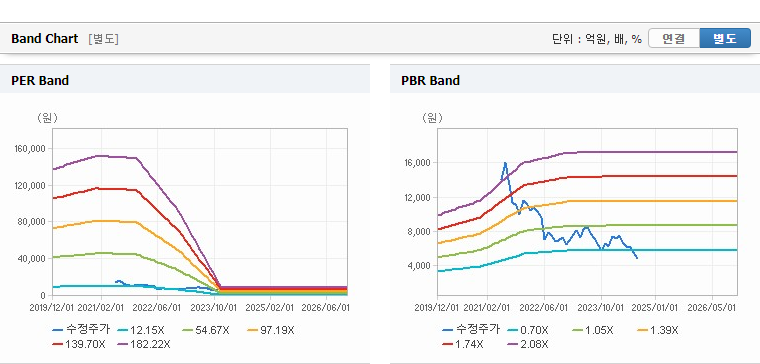Click 2025/02/01 on PER chart x-axis
This screenshot has width=760, height=364.
coord(269,308)
